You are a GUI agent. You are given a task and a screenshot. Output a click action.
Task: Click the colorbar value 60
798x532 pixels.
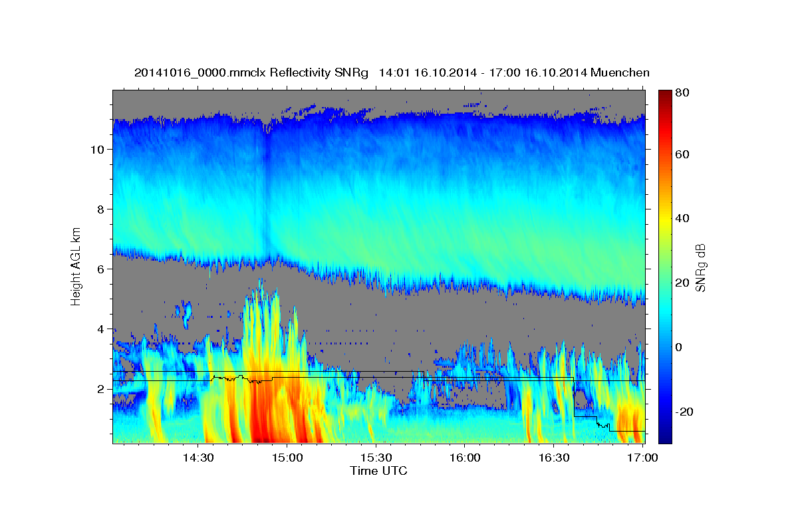(x=682, y=154)
